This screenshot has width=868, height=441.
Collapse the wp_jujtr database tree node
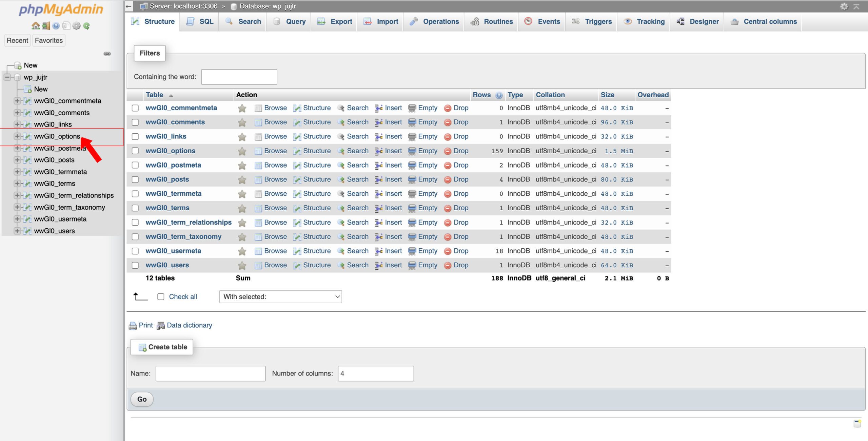point(7,77)
